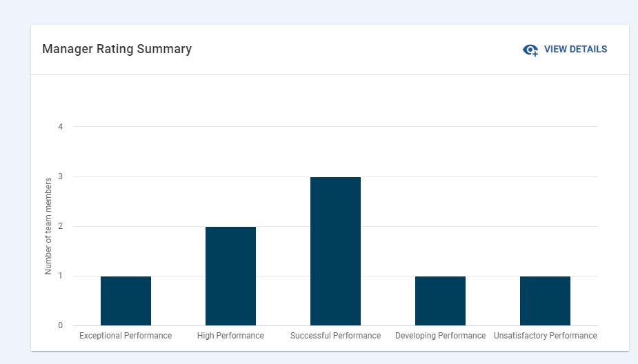638x364 pixels.
Task: Select the Exceptional Performance bar
Action: pyautogui.click(x=126, y=301)
